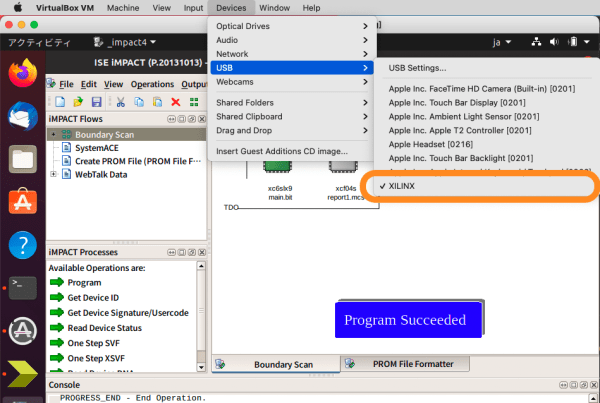Open the system menu arrow in top bar
Image resolution: width=600 pixels, height=403 pixels.
pos(587,42)
